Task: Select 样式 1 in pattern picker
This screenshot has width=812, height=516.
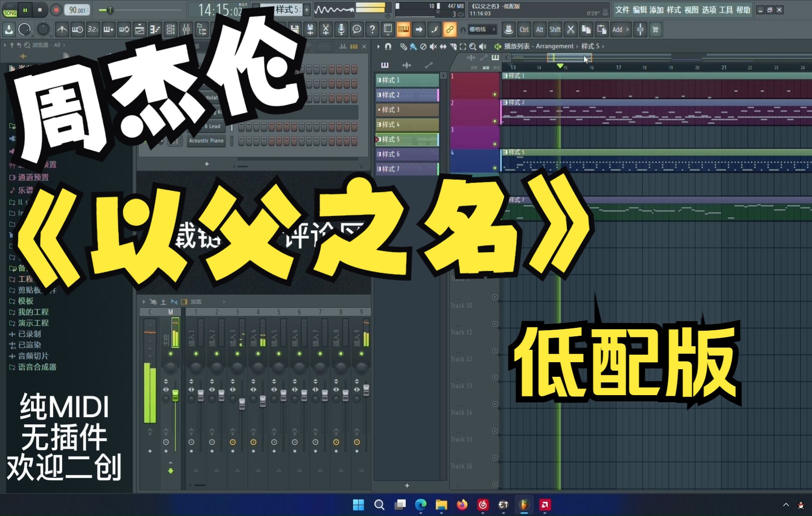Action: click(x=407, y=80)
